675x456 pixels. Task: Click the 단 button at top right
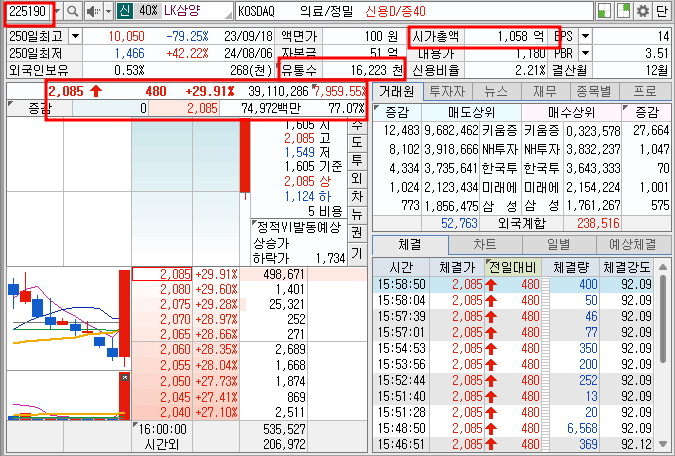click(x=662, y=11)
